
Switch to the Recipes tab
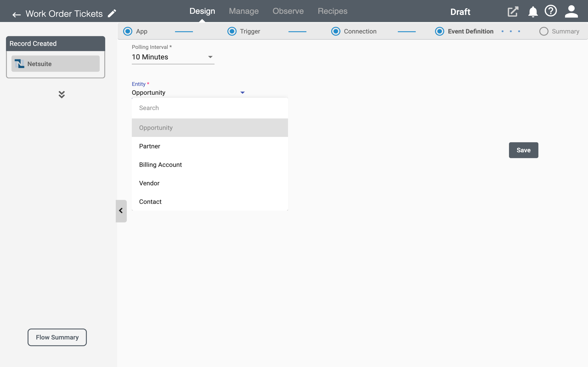(332, 11)
